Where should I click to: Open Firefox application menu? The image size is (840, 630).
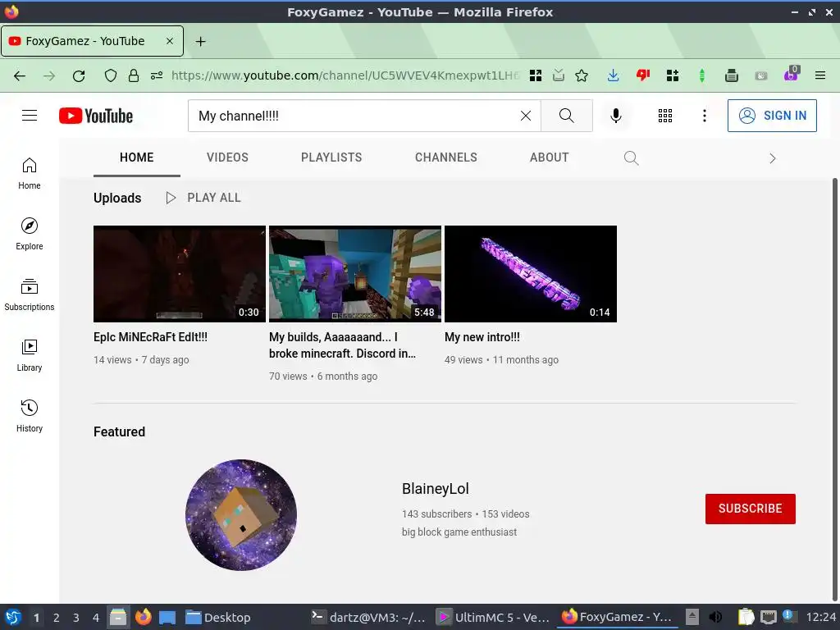820,76
